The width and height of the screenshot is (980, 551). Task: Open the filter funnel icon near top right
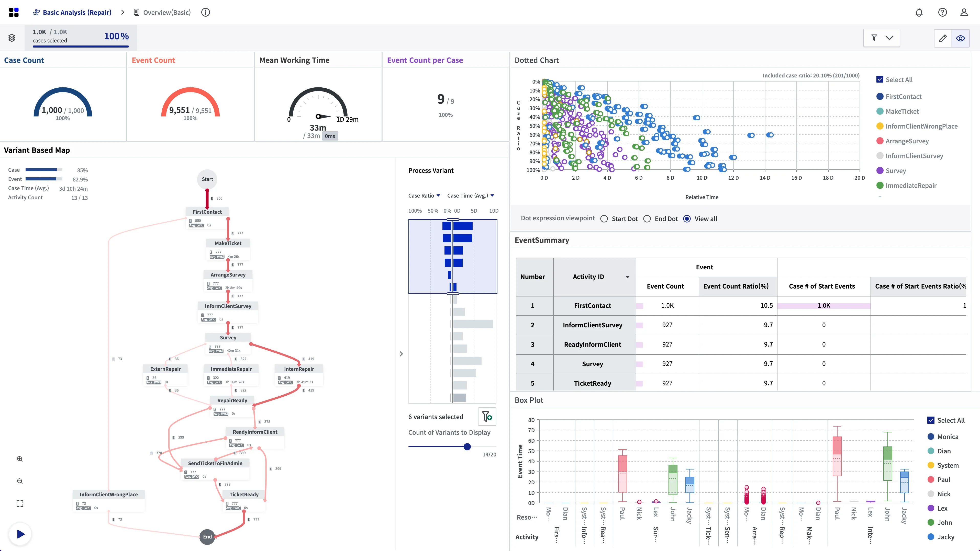pos(875,38)
